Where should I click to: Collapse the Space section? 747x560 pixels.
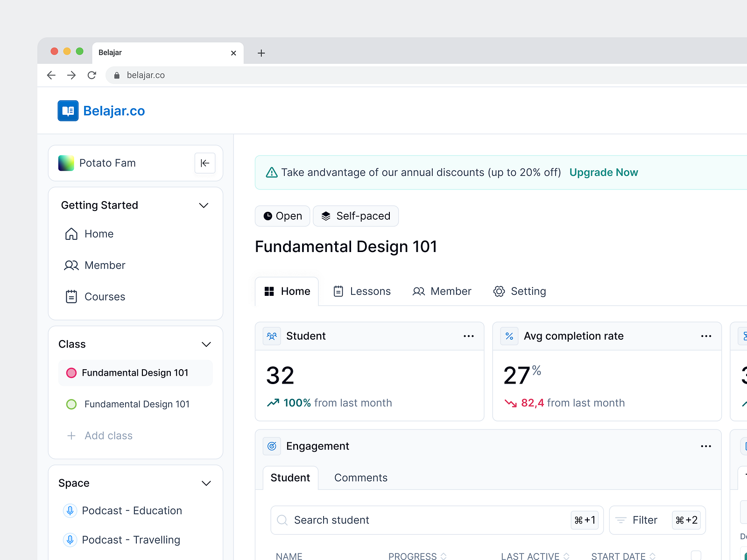coord(206,483)
